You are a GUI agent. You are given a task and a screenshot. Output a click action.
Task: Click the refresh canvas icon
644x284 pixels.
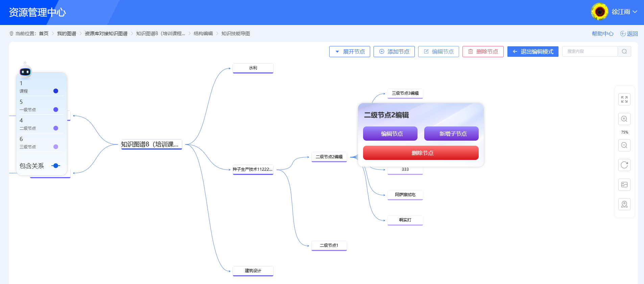[x=624, y=165]
